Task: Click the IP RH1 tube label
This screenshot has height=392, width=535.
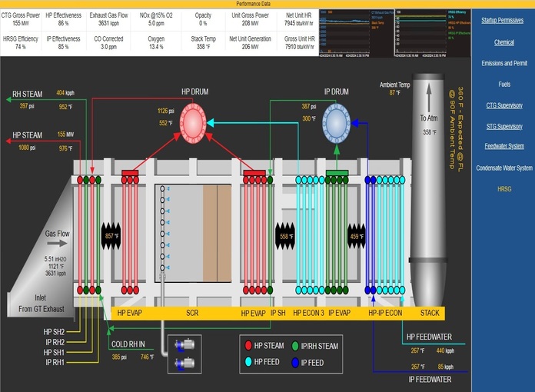Action: tap(55, 362)
